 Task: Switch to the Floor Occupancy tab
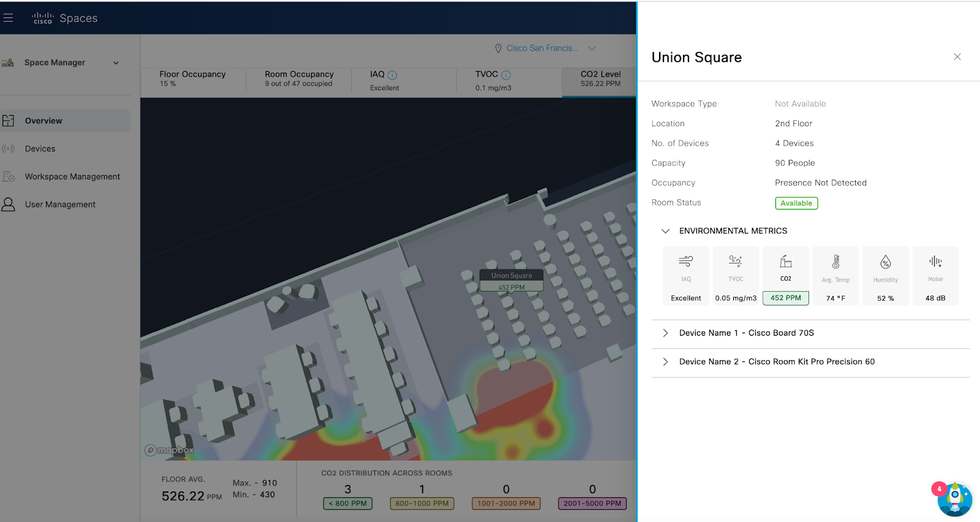[192, 78]
